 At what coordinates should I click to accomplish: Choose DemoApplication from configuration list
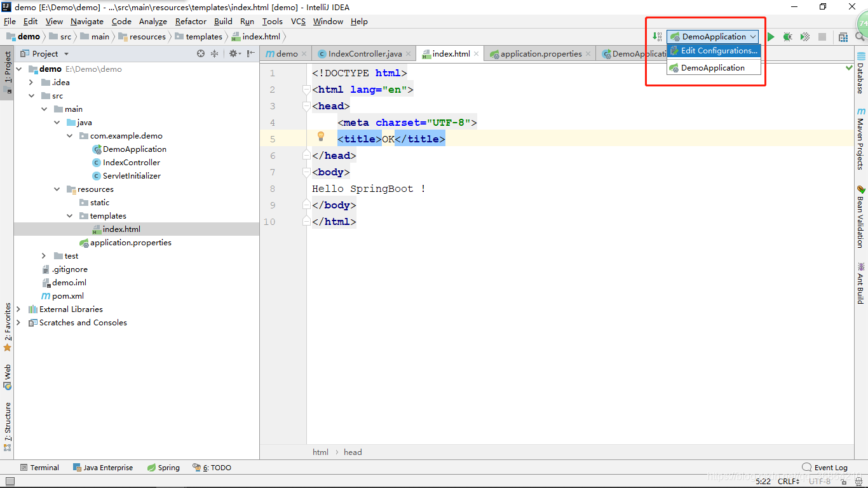(714, 67)
